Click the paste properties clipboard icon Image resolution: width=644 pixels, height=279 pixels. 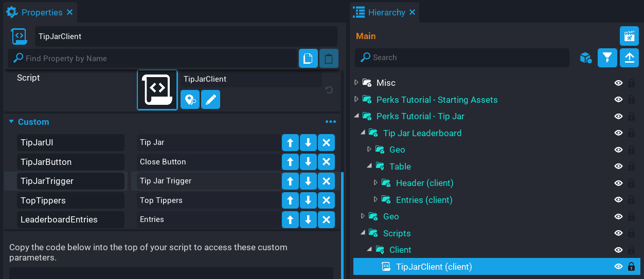pos(329,59)
